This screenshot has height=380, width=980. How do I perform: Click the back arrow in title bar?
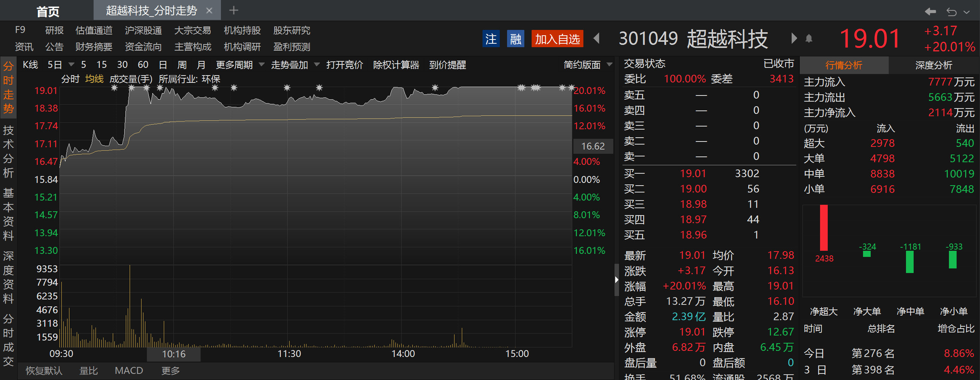(930, 12)
